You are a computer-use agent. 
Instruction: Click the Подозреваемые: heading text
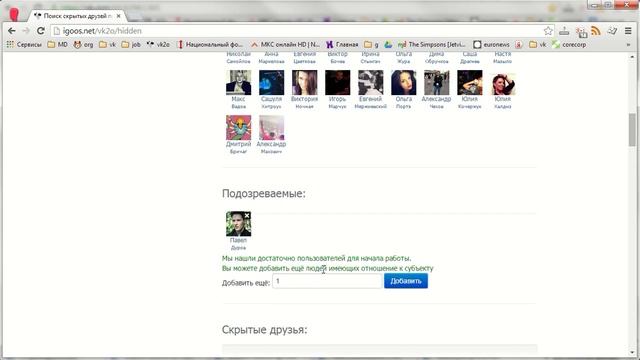point(264,194)
